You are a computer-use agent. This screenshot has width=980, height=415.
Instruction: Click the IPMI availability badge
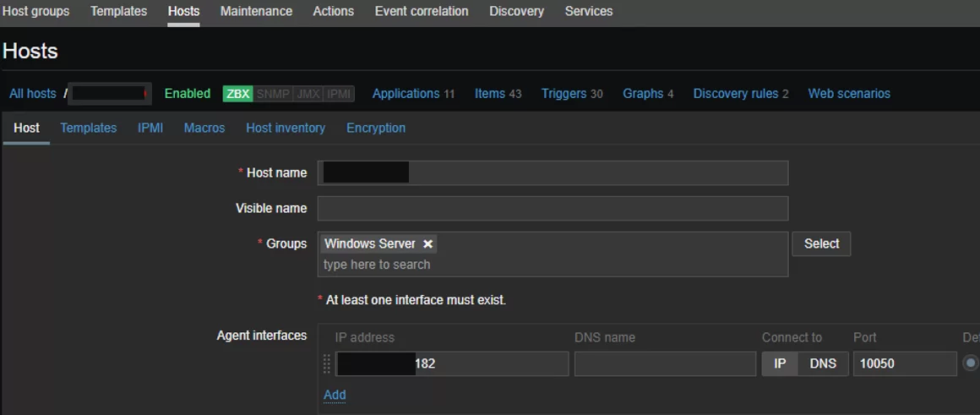[339, 94]
